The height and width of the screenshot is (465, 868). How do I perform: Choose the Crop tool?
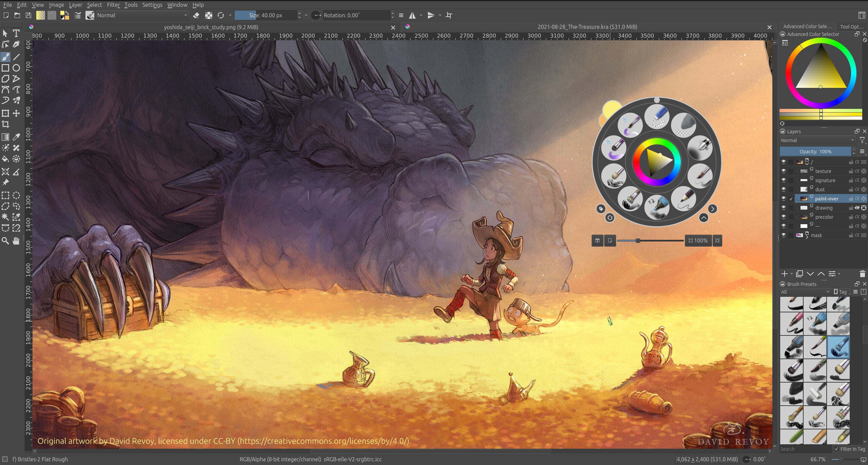click(x=5, y=124)
